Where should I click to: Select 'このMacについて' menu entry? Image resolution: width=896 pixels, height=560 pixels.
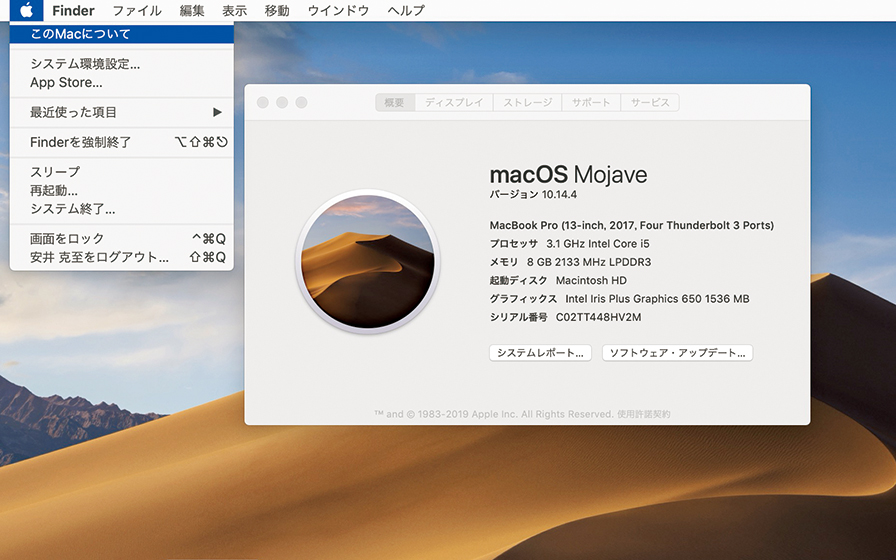pos(80,34)
